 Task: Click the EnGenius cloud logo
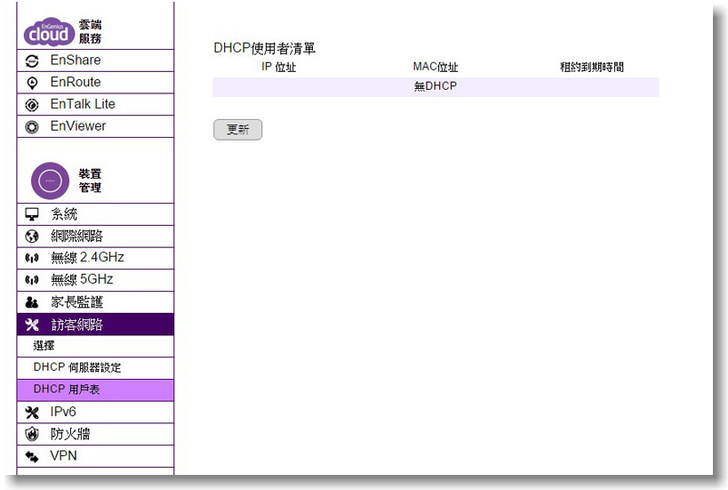[x=48, y=31]
